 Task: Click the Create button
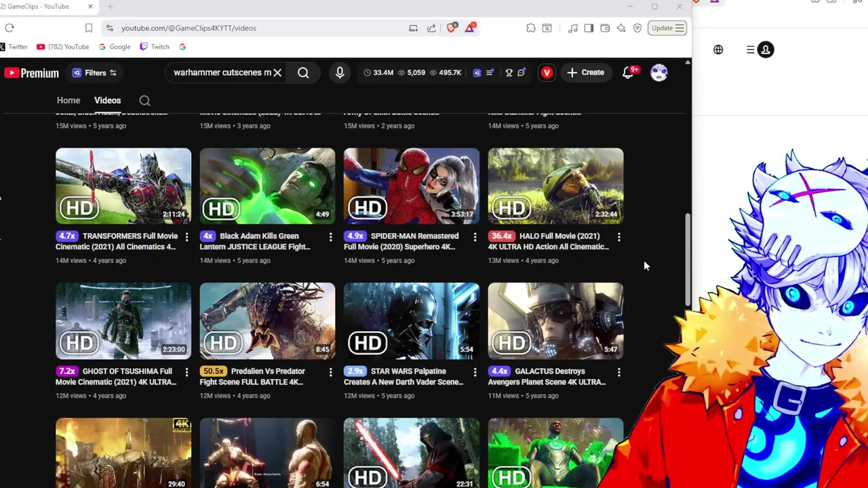click(586, 73)
